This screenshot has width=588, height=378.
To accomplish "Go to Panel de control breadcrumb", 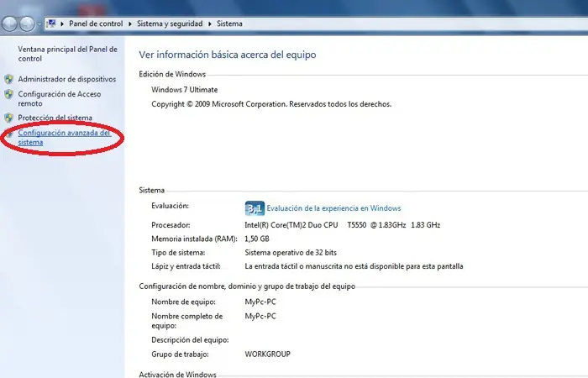I will 96,24.
